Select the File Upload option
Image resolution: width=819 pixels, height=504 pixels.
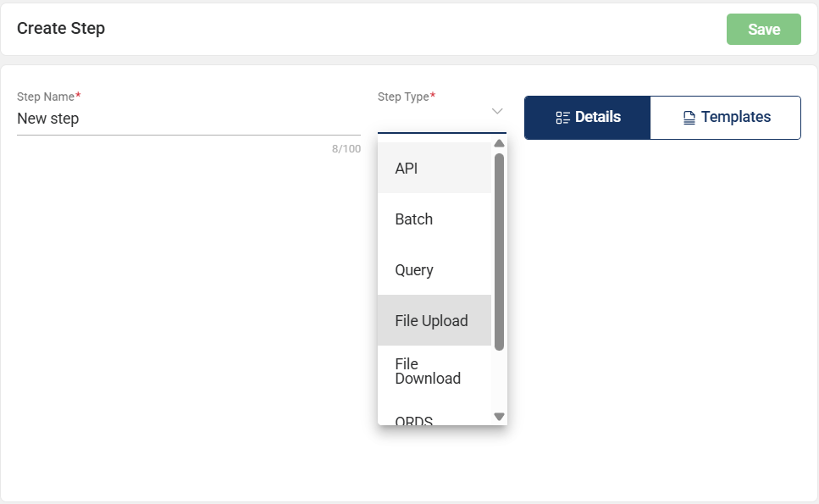[x=434, y=320]
